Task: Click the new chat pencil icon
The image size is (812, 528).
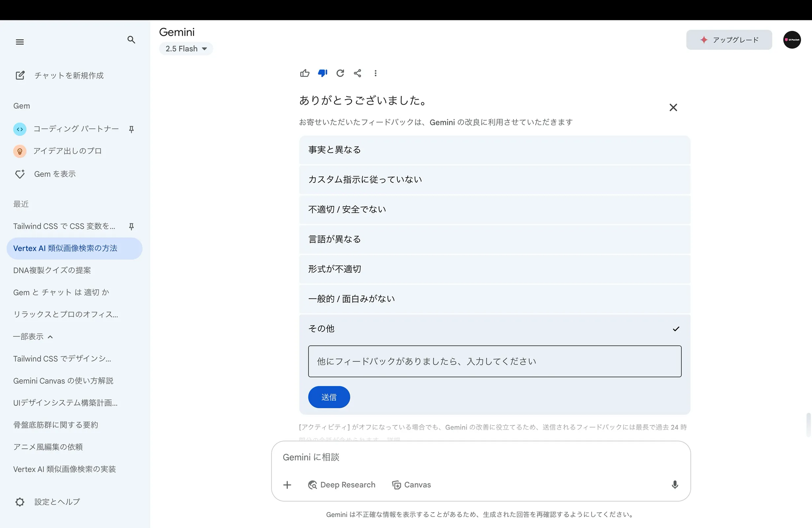Action: click(20, 75)
